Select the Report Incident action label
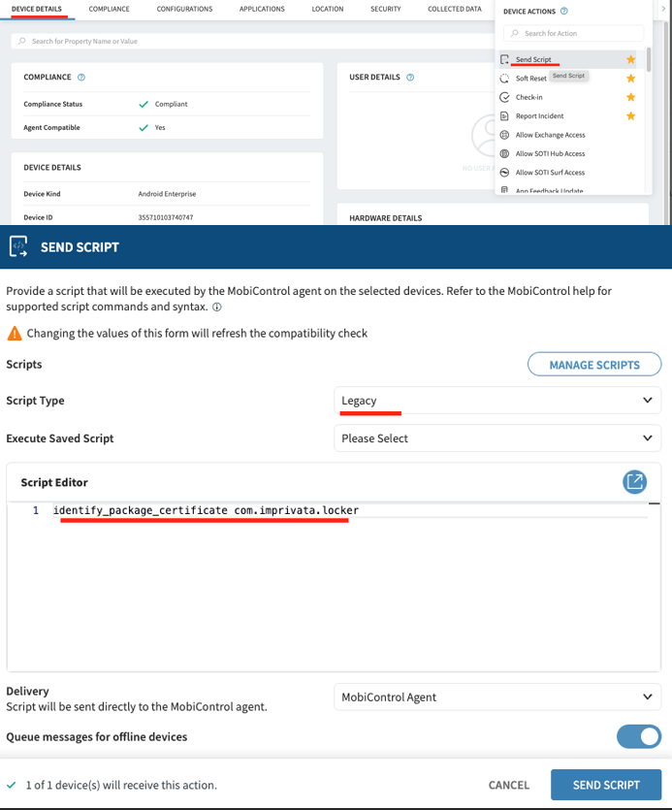Viewport: 672px width, 810px height. click(539, 116)
